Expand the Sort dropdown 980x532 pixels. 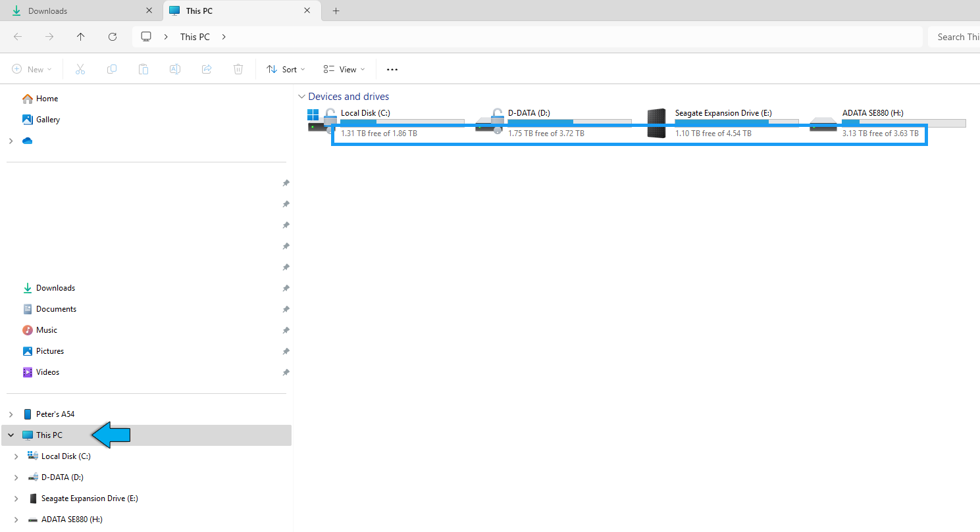(x=286, y=69)
